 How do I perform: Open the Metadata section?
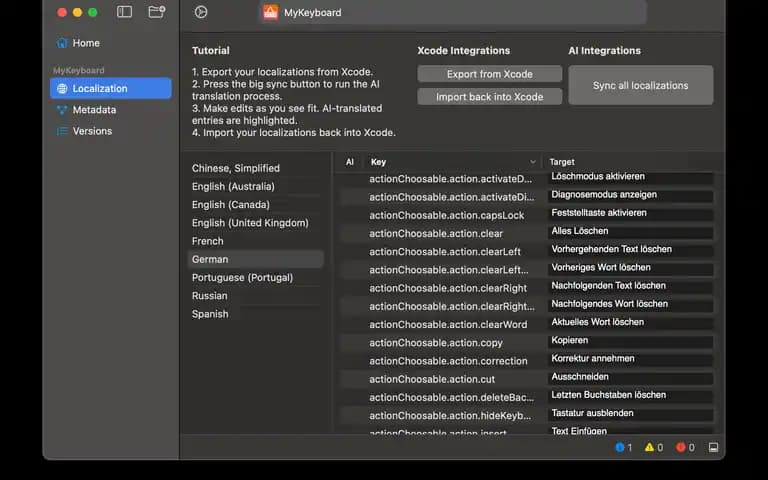(111, 110)
